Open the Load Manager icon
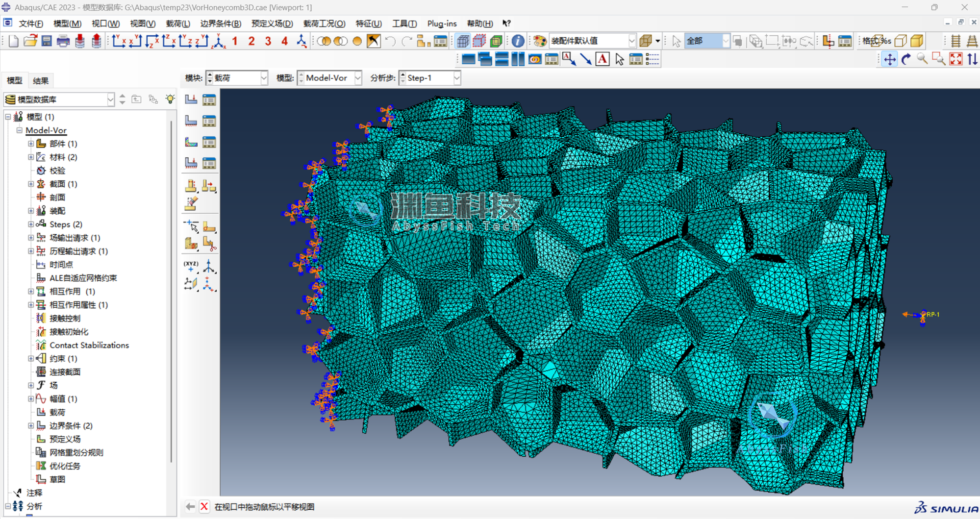980x519 pixels. 209,99
